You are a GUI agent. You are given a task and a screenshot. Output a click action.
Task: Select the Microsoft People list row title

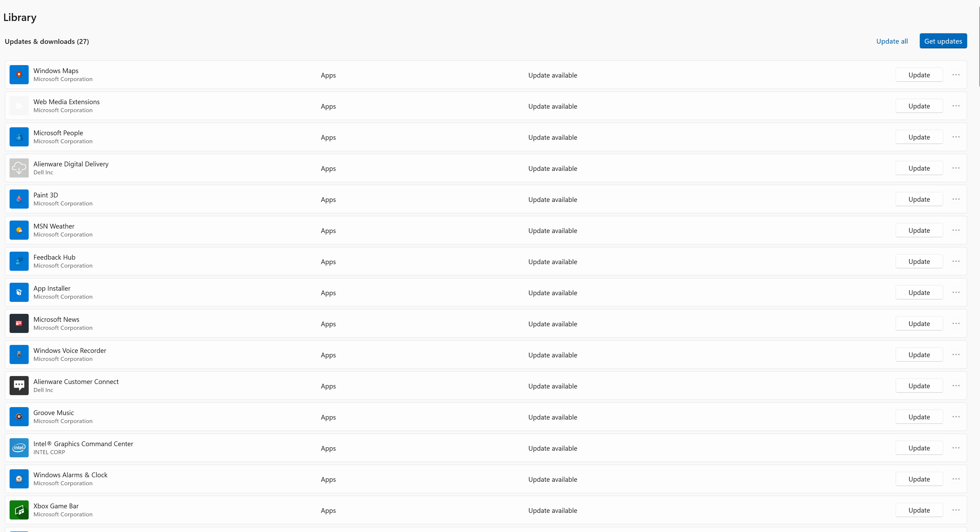pyautogui.click(x=58, y=133)
